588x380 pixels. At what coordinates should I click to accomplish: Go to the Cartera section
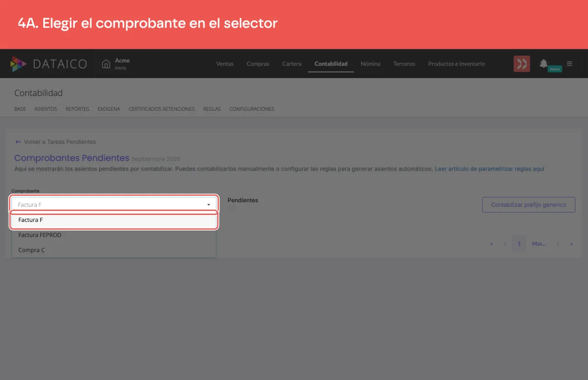tap(292, 64)
